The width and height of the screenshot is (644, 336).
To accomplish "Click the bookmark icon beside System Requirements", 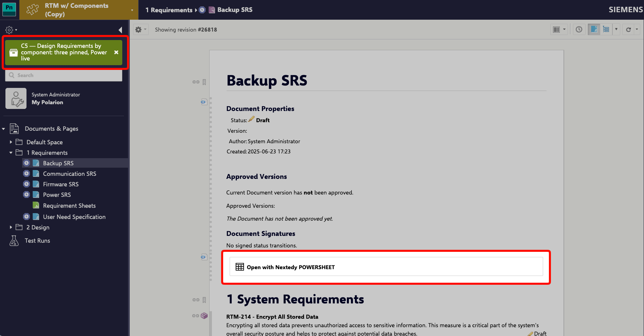I will point(204,300).
